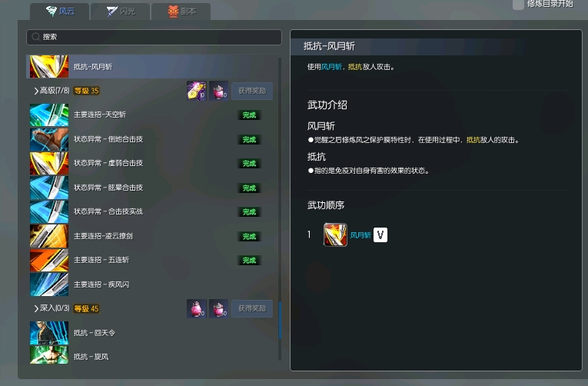Image resolution: width=588 pixels, height=386 pixels.
Task: Select the 风云 tab
Action: pyautogui.click(x=60, y=12)
